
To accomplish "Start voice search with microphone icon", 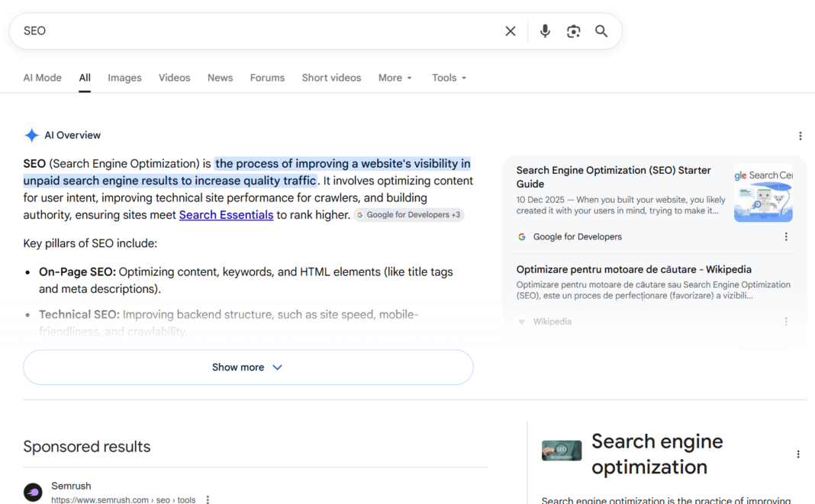I will [x=545, y=31].
